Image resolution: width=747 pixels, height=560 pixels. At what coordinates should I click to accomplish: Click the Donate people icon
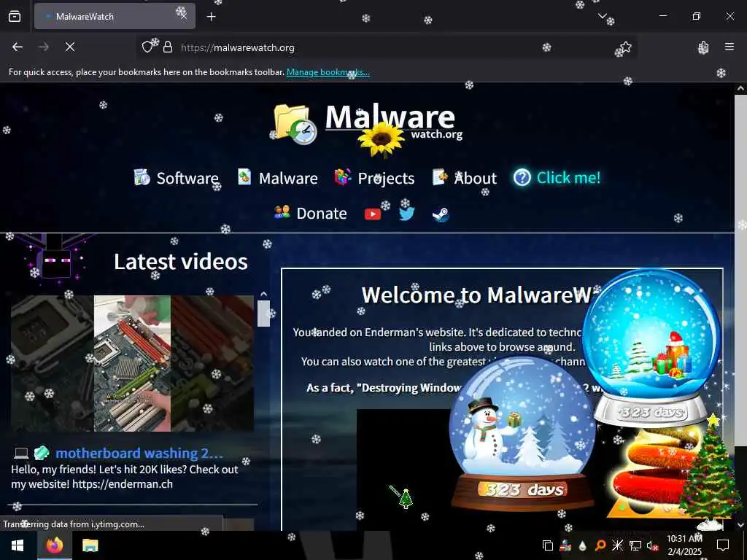282,212
